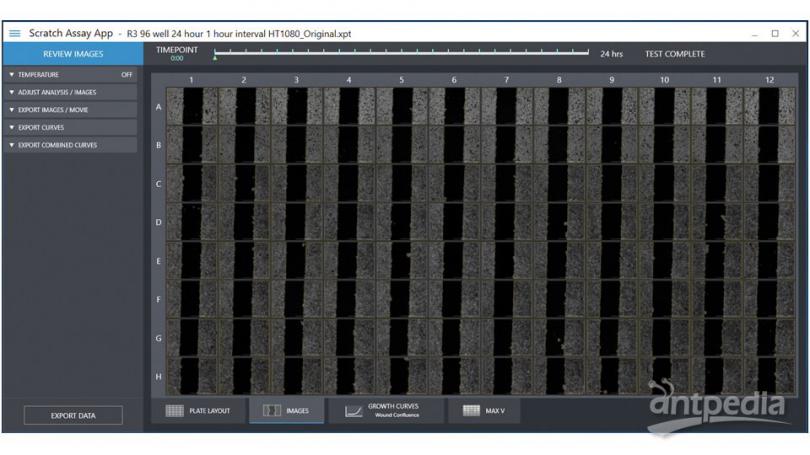
Task: Click the Growth Curves chart icon
Action: [354, 411]
